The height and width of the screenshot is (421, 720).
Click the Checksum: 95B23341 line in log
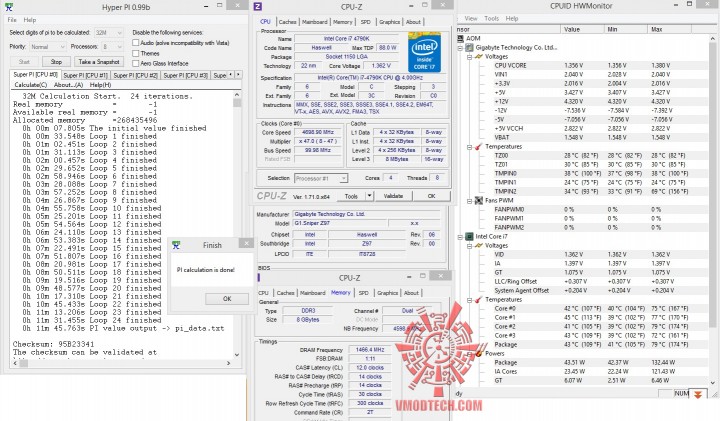pyautogui.click(x=54, y=344)
